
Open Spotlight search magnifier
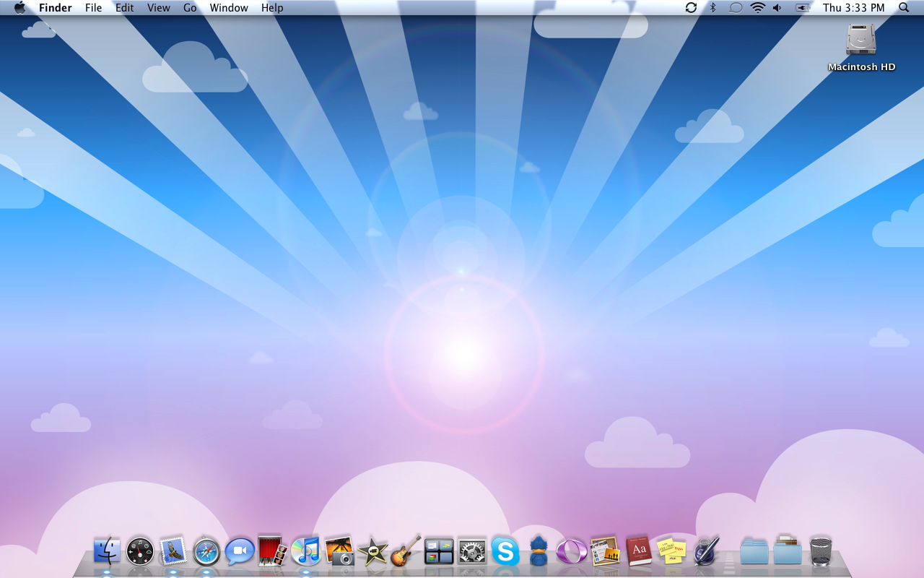[x=904, y=8]
